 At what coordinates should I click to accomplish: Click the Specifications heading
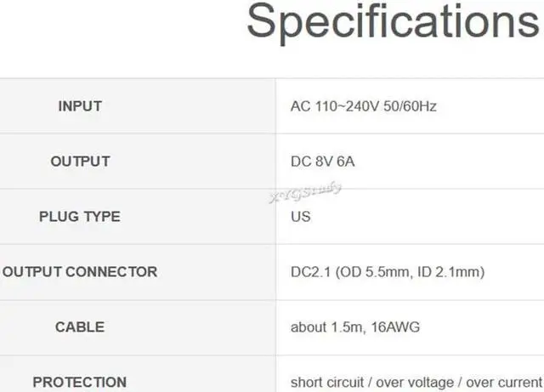point(394,21)
